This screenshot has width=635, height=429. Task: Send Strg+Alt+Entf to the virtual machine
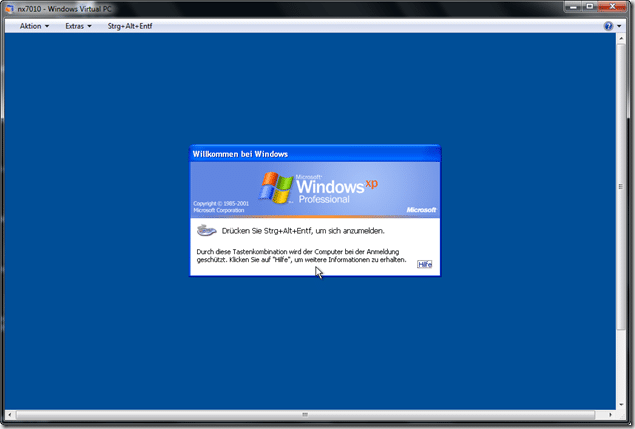click(x=130, y=26)
